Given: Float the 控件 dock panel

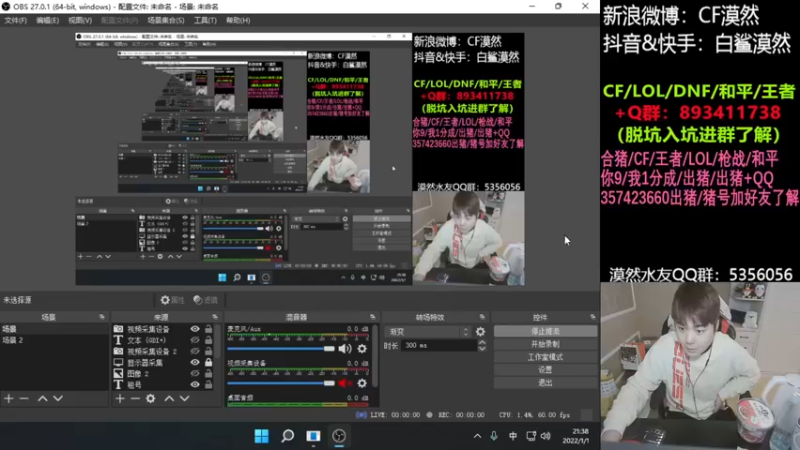Looking at the screenshot, I should point(592,317).
